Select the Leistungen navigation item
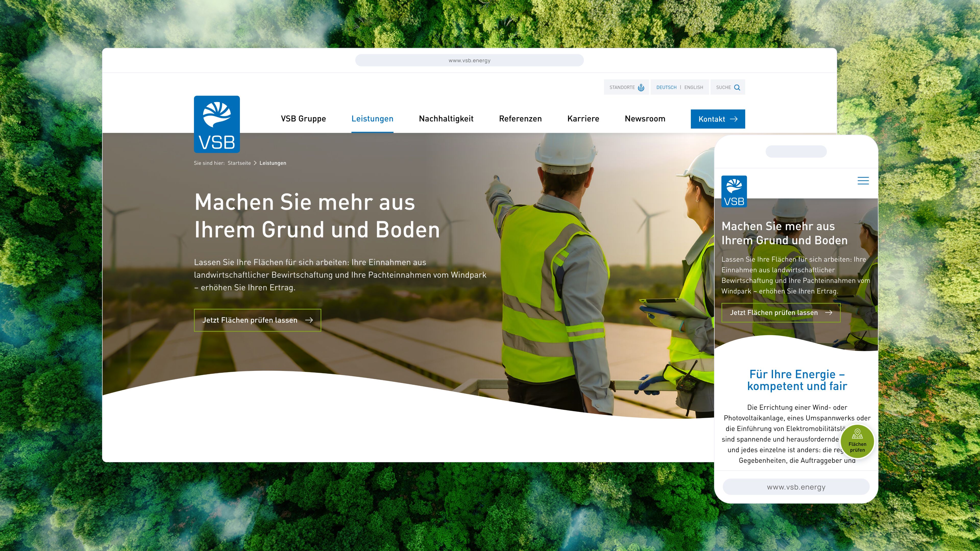This screenshot has height=551, width=980. [372, 119]
